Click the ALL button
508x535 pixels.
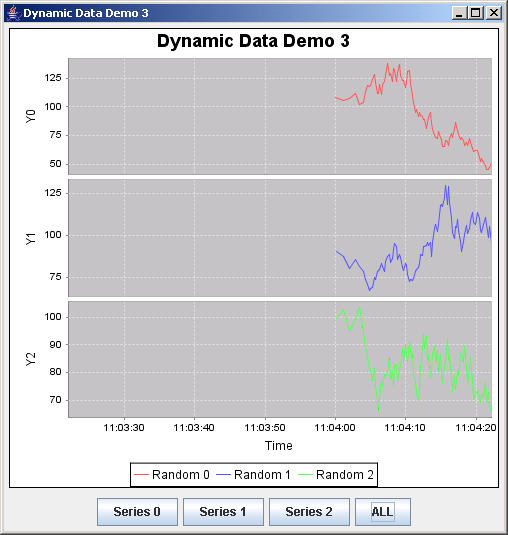point(383,512)
